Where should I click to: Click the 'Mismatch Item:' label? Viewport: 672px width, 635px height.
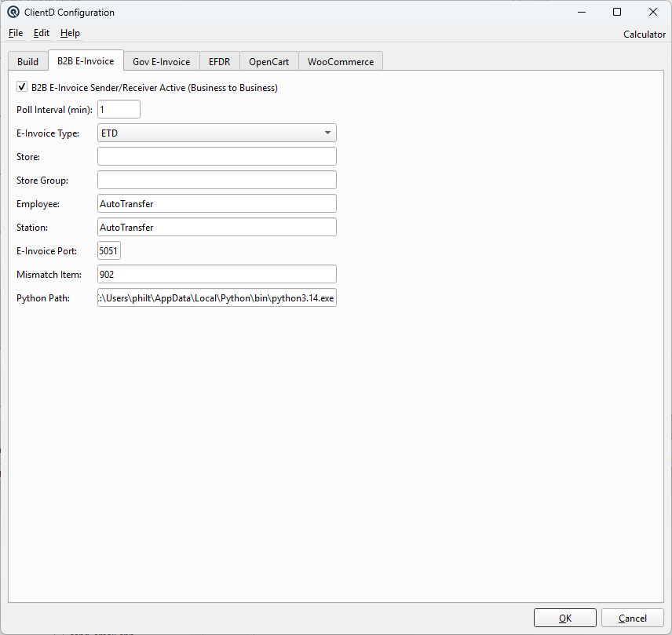click(49, 275)
